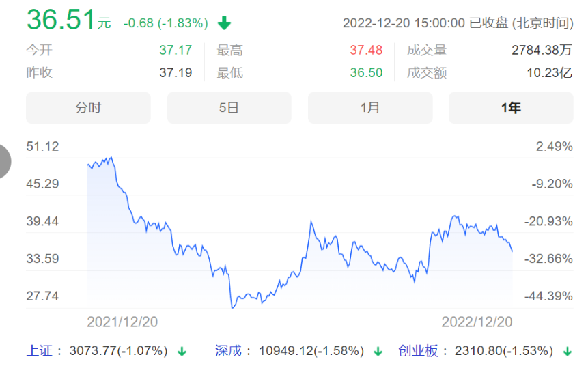Click the down arrow after 上证 index
This screenshot has width=588, height=366.
(182, 352)
